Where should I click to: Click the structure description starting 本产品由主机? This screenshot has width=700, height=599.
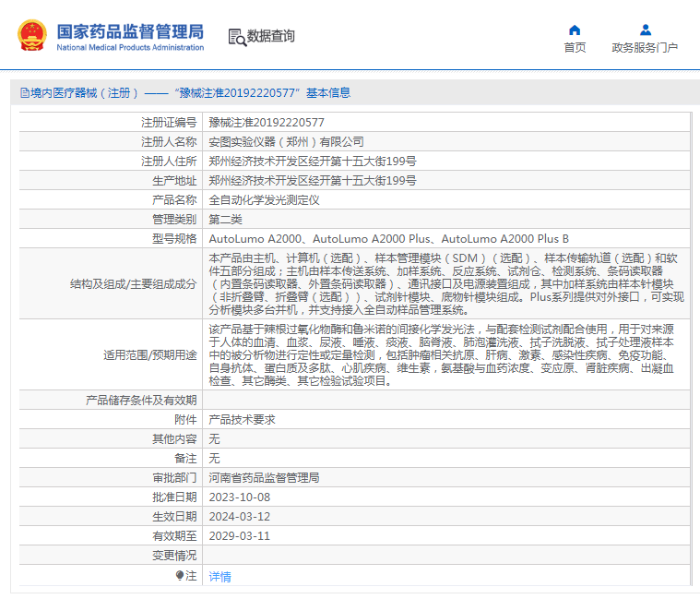coord(446,284)
